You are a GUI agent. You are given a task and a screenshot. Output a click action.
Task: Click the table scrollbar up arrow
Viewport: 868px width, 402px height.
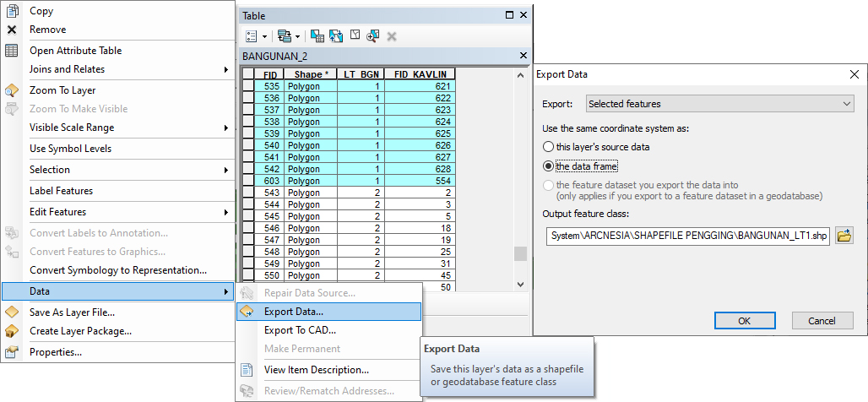pyautogui.click(x=520, y=76)
